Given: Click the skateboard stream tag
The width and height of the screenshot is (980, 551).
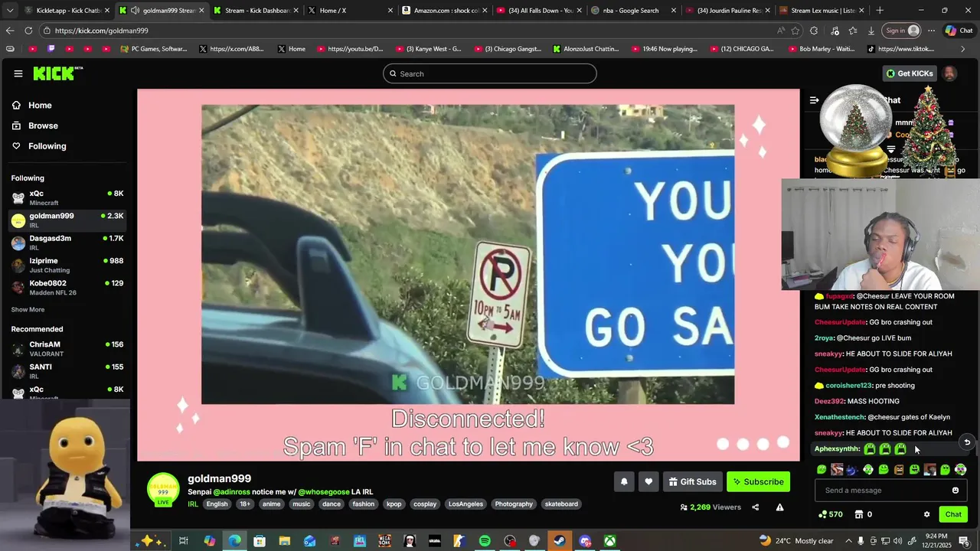Looking at the screenshot, I should [561, 504].
